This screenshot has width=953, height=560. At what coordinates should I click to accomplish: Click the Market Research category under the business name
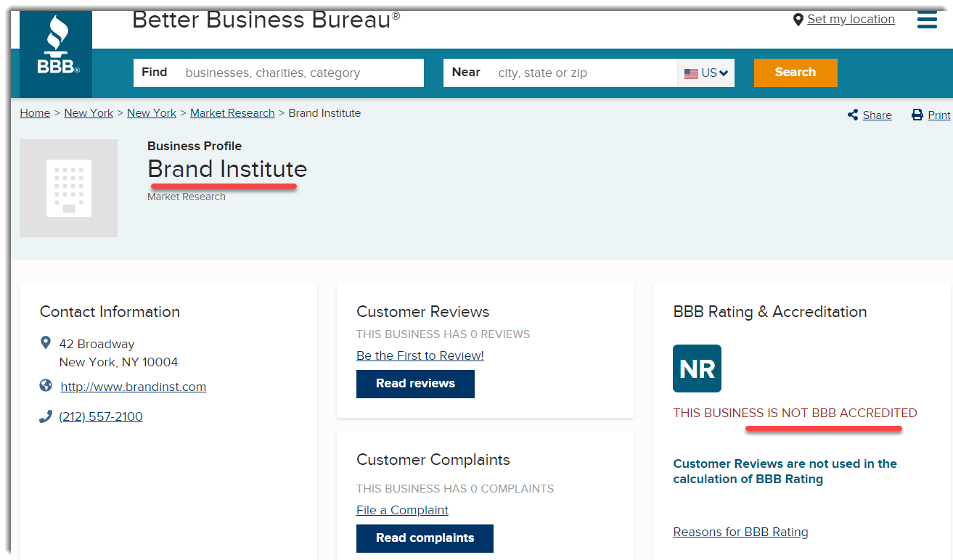click(x=187, y=197)
